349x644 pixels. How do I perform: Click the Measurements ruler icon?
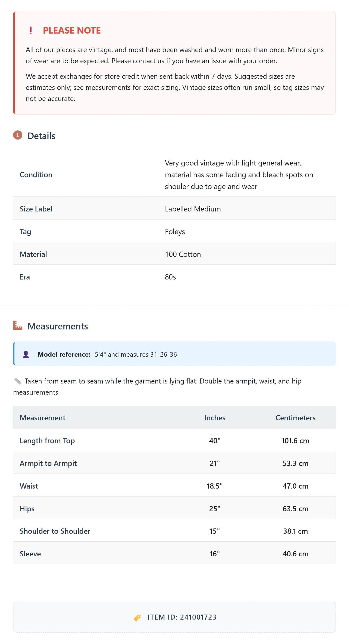point(18,325)
